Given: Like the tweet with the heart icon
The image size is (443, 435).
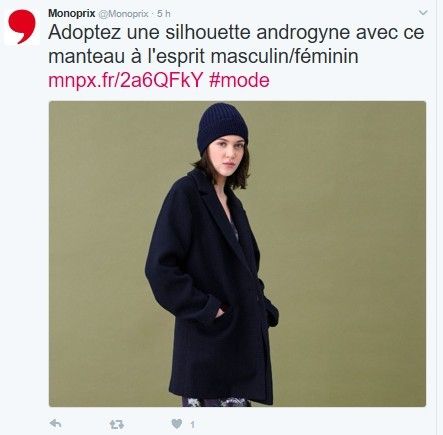Looking at the screenshot, I should pos(177,424).
